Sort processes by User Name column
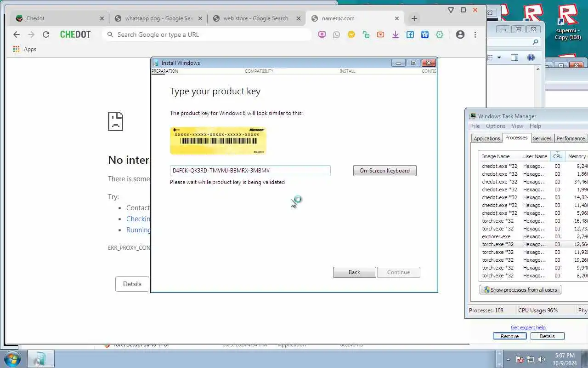The height and width of the screenshot is (368, 588). coord(536,156)
